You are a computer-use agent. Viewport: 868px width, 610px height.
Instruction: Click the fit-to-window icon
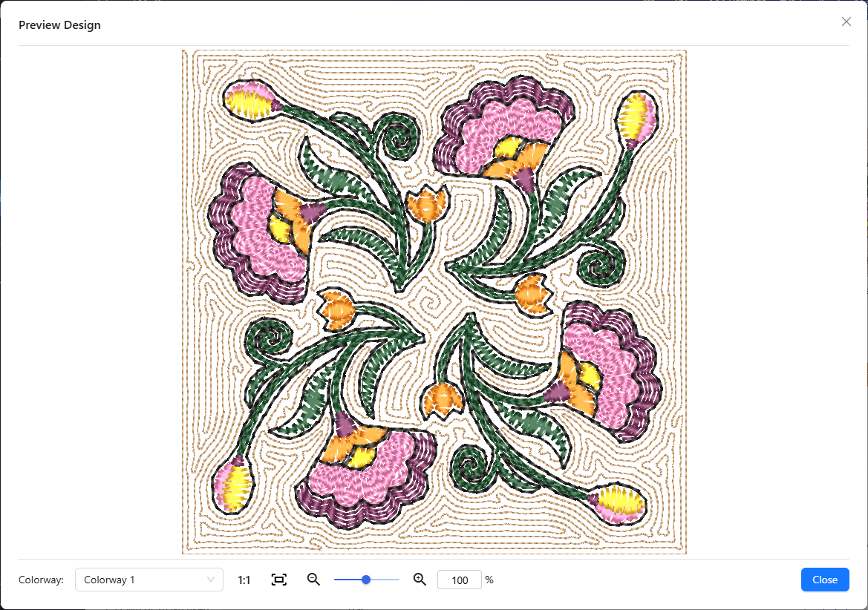coord(279,580)
